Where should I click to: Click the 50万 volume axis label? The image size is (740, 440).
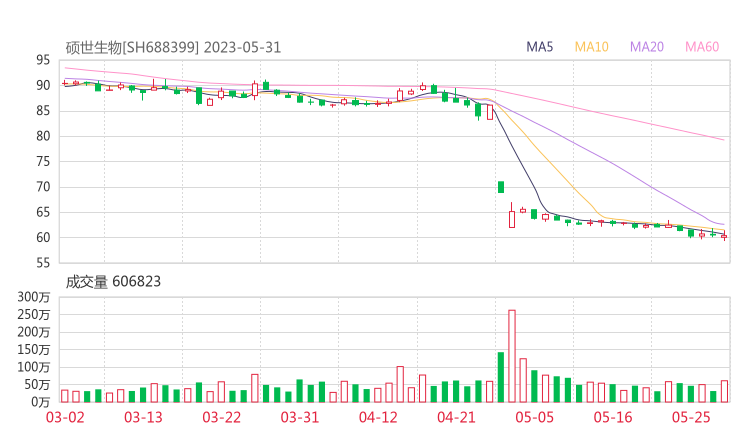(37, 384)
